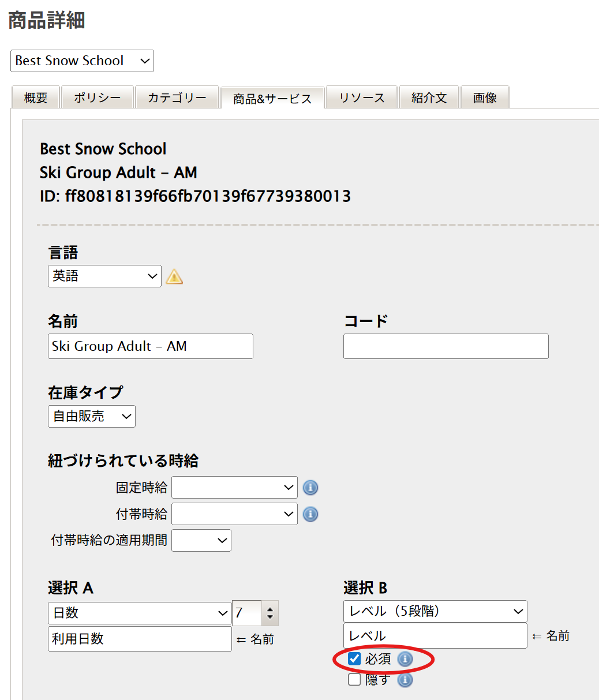Viewport: 599px width, 700px height.
Task: Go to the 画像 tab
Action: [x=485, y=98]
